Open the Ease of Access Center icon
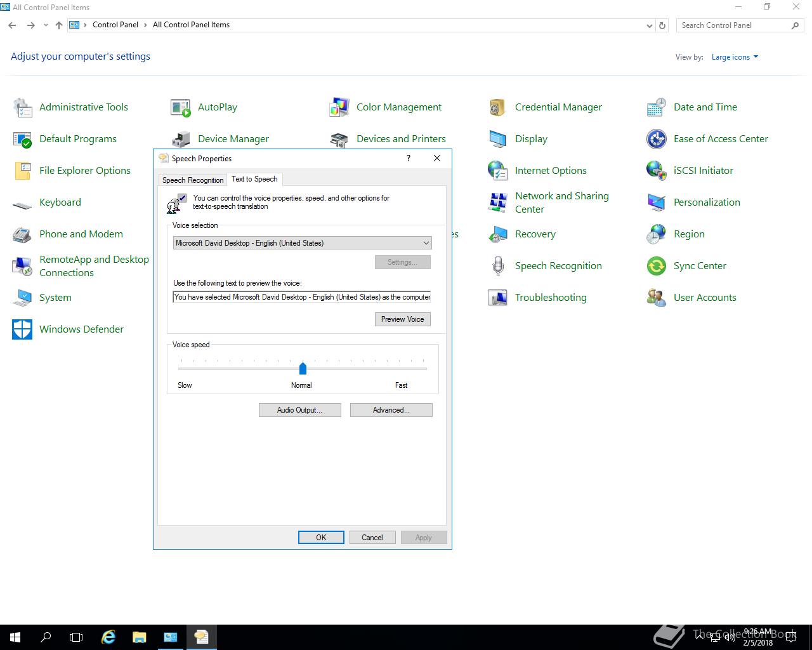The image size is (812, 650). click(657, 139)
